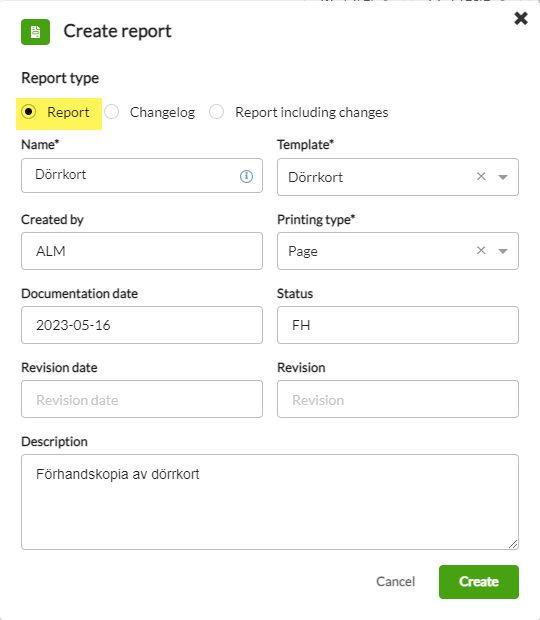
Task: Click the Create button
Action: tap(479, 582)
